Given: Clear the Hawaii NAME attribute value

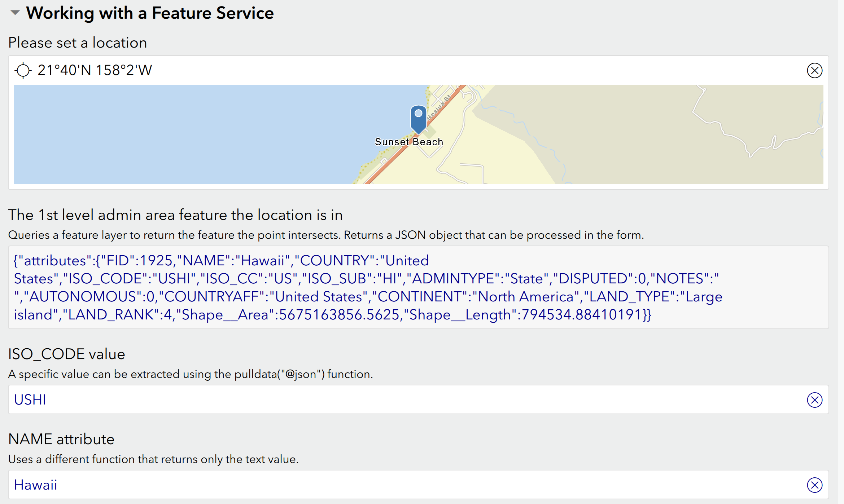Looking at the screenshot, I should point(814,485).
